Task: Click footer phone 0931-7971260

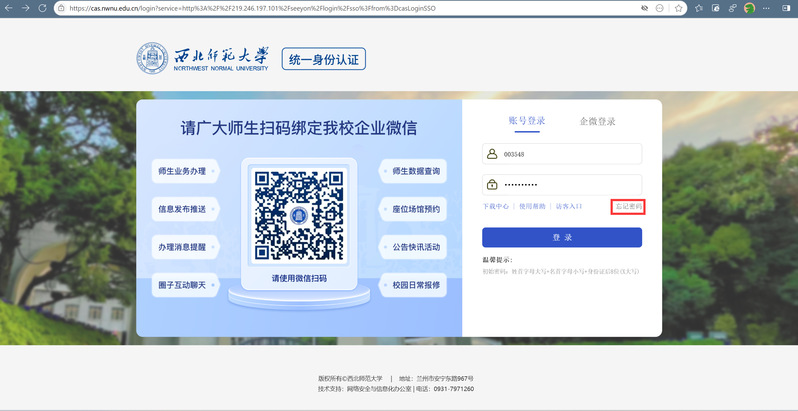Action: pos(453,389)
